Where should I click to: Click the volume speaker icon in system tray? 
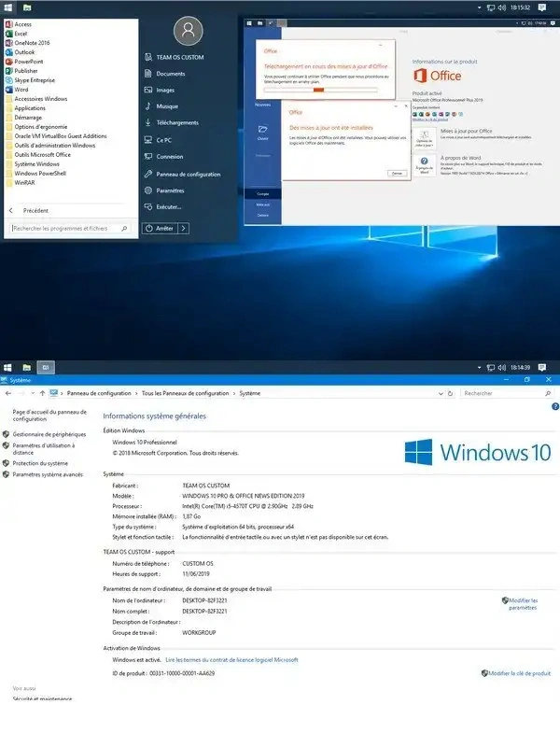(x=503, y=7)
